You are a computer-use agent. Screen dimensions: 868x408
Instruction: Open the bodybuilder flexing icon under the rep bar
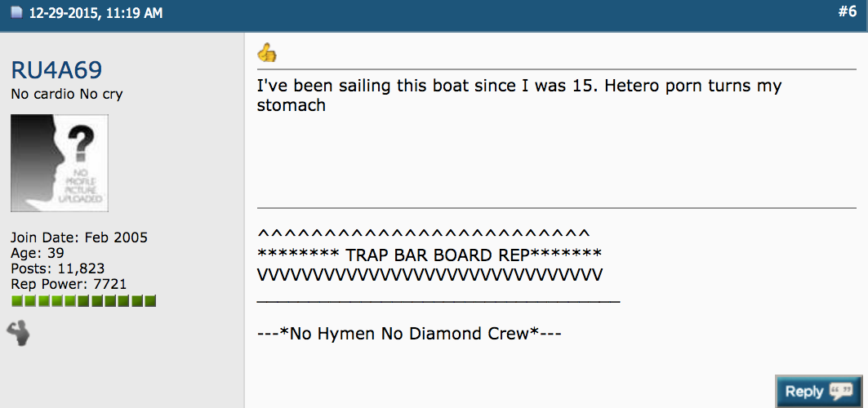coord(18,334)
